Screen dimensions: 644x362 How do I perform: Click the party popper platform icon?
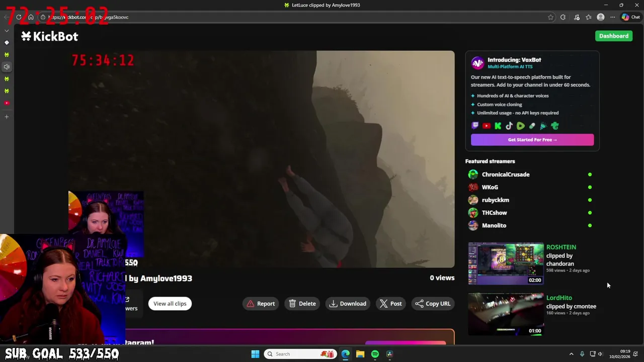pyautogui.click(x=543, y=126)
